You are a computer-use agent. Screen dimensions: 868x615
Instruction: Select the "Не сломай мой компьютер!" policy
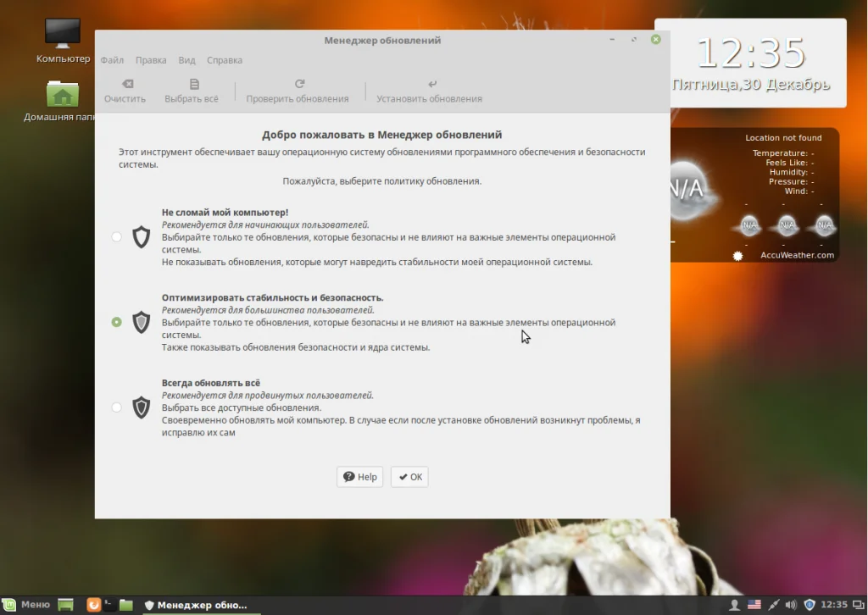coord(117,237)
